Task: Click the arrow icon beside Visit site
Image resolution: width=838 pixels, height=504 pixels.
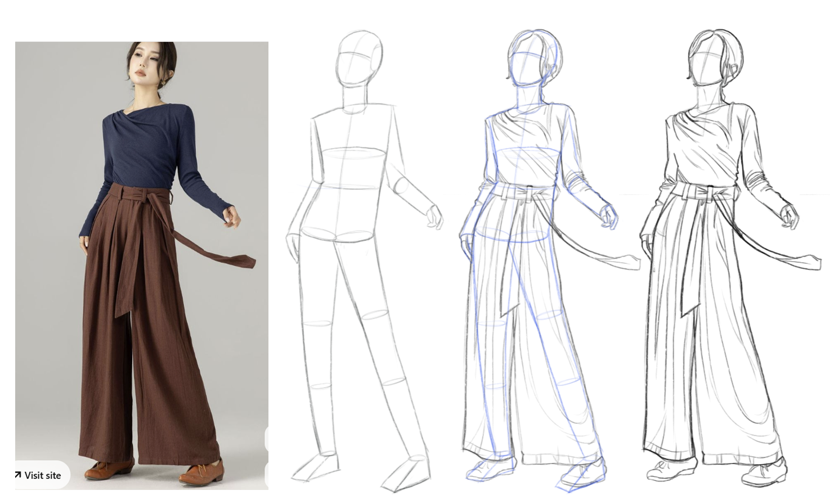Action: click(18, 475)
